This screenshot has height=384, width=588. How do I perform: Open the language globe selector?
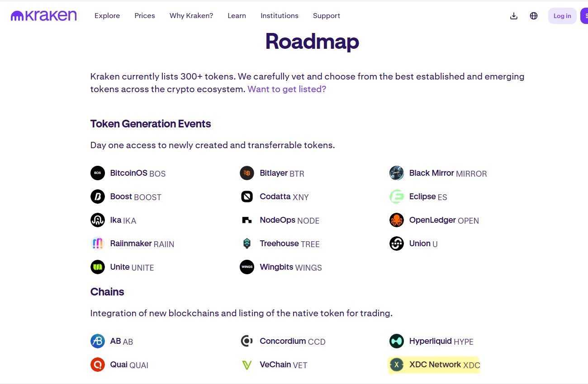coord(534,16)
